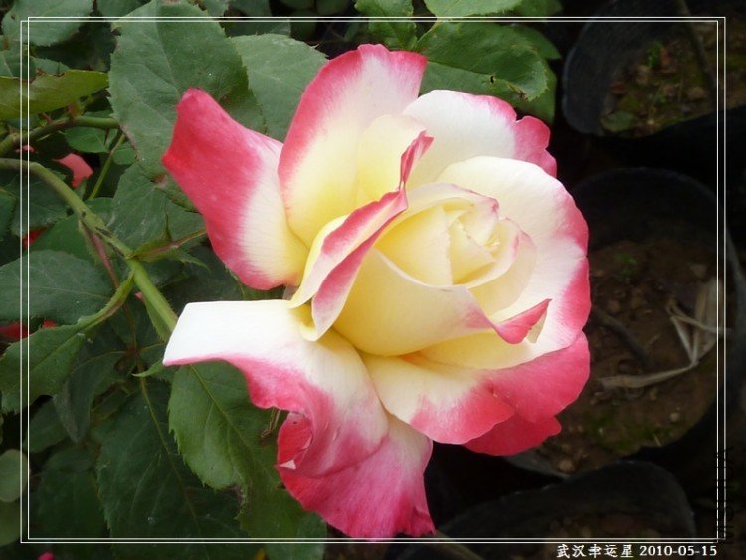Click the small red bud on the left

pos(76,167)
